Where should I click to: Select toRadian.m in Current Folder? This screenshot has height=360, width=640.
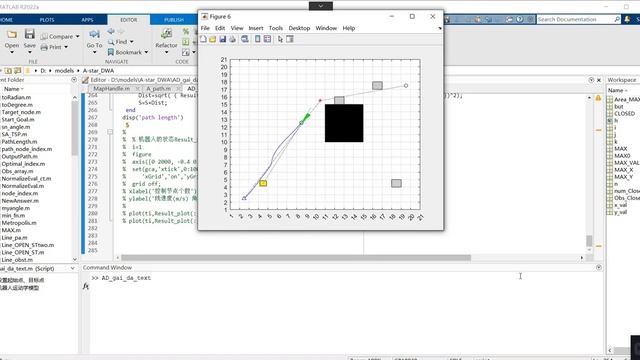click(x=16, y=97)
